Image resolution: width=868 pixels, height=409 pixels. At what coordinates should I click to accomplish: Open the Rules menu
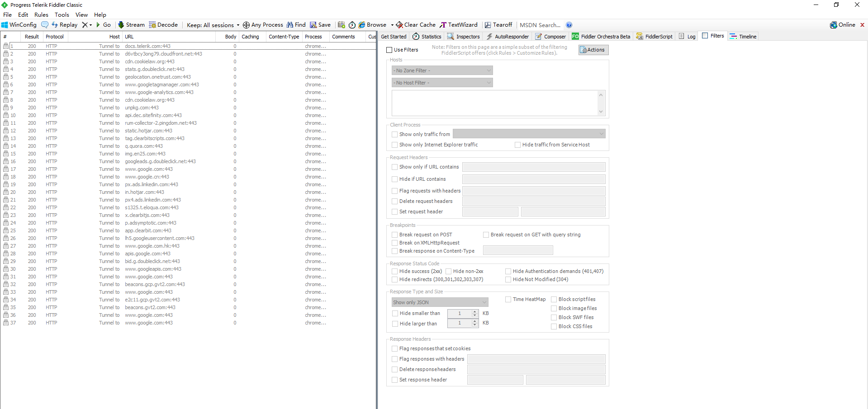click(41, 15)
